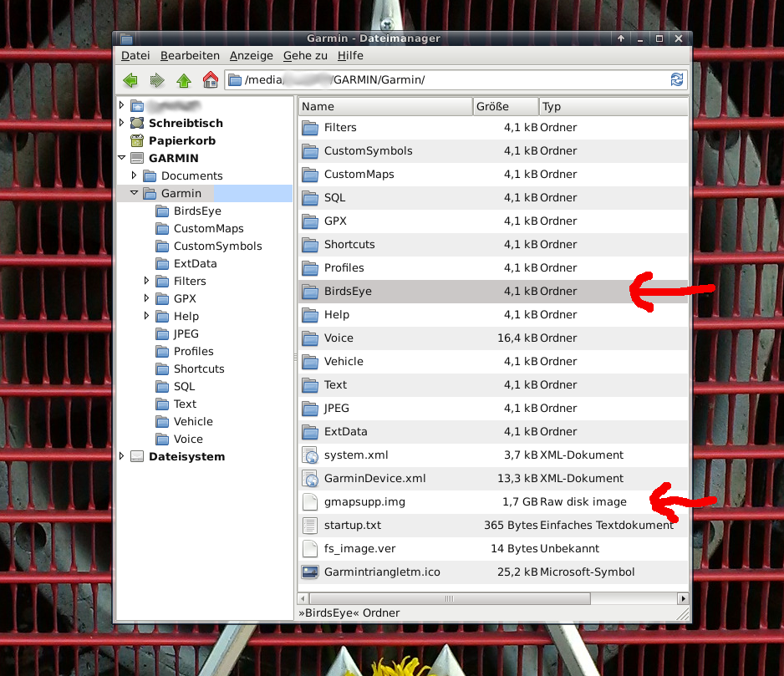The image size is (784, 676).
Task: Select the CustomMaps folder name in file list
Action: click(359, 175)
